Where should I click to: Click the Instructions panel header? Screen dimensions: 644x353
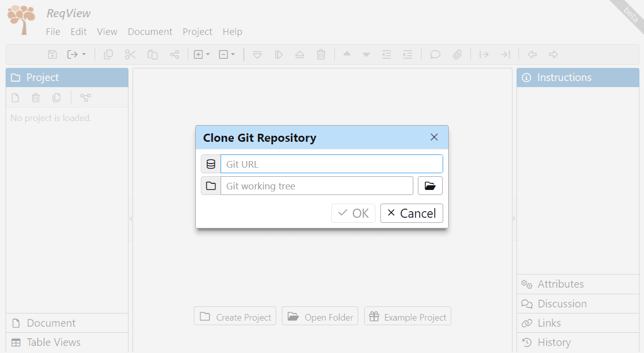pos(578,77)
